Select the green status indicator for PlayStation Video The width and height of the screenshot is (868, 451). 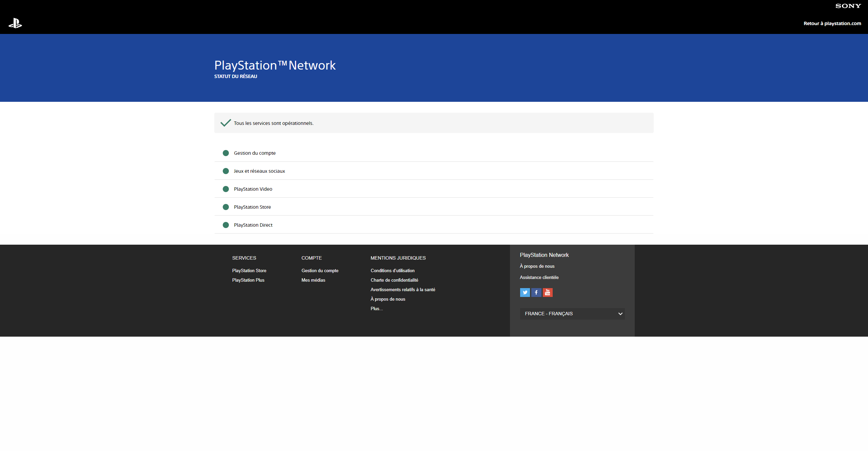(x=226, y=189)
